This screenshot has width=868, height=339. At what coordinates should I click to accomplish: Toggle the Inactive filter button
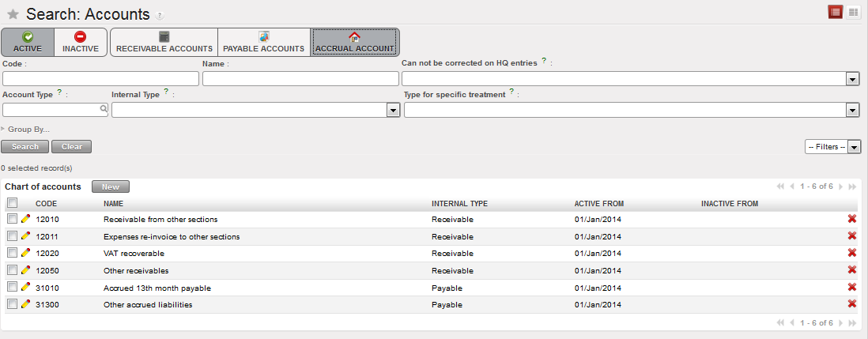(x=81, y=43)
